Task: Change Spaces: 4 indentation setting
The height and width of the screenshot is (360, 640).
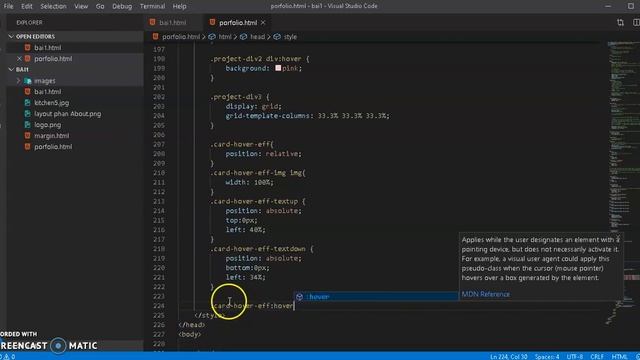Action: point(547,356)
